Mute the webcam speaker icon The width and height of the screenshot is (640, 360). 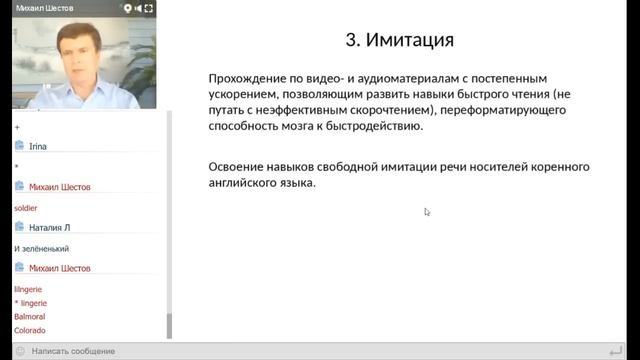coord(138,8)
